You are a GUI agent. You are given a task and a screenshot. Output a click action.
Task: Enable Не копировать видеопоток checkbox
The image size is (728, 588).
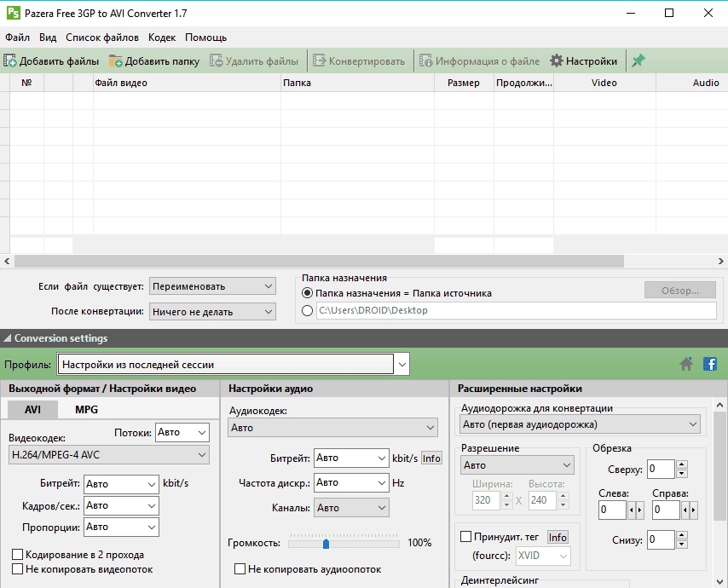17,569
